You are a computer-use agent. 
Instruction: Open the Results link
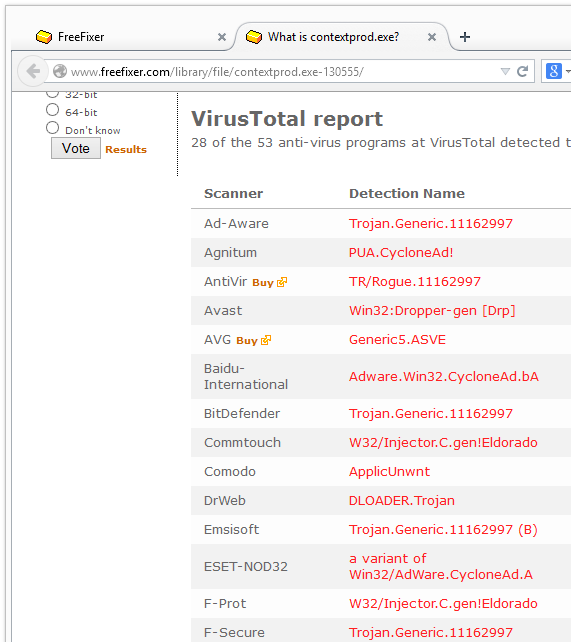click(126, 149)
